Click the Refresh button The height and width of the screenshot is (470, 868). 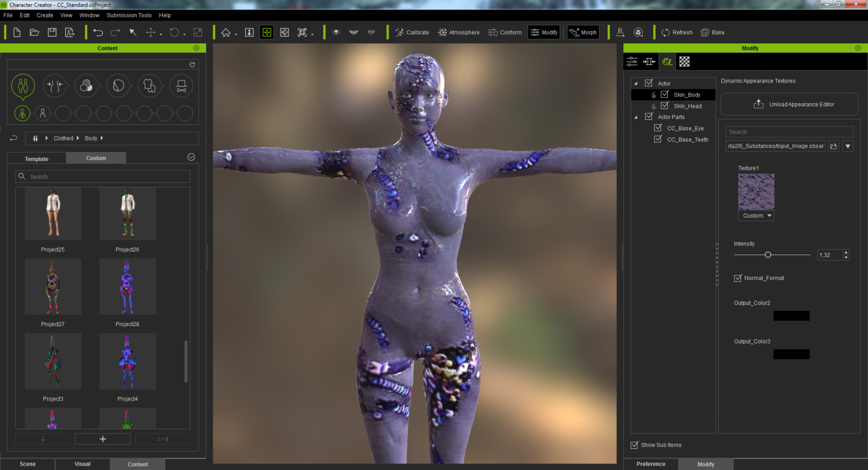[677, 33]
